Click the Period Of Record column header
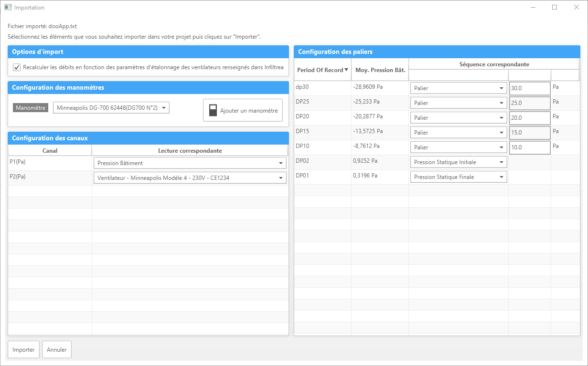 tap(323, 70)
